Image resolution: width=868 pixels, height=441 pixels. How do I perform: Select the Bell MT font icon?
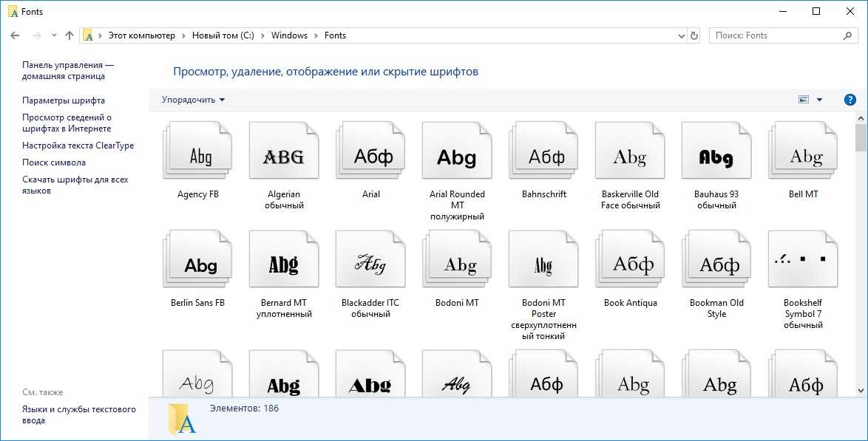803,151
